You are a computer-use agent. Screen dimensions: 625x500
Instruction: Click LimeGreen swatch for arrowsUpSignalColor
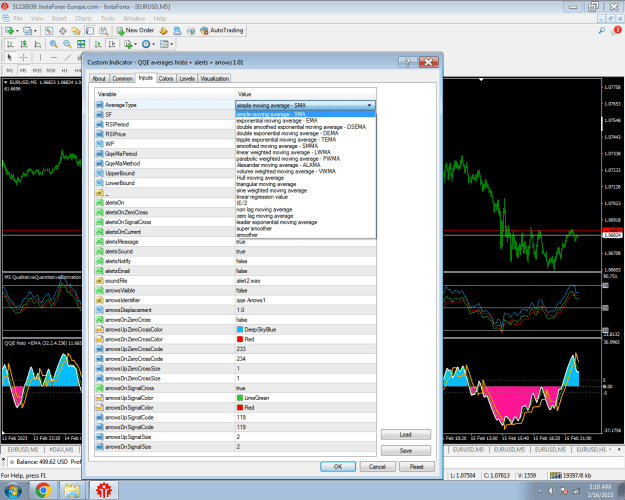[240, 398]
